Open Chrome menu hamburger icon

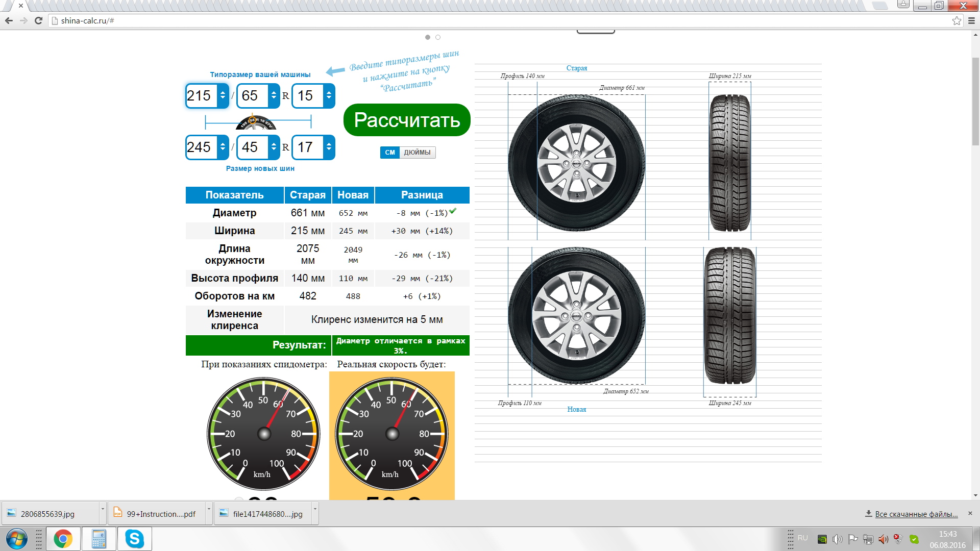coord(971,20)
